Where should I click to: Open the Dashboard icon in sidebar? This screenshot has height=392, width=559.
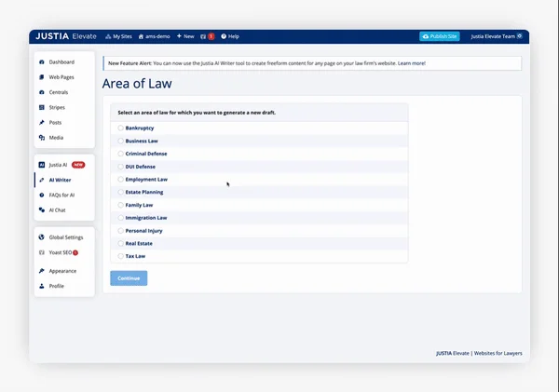tap(42, 62)
